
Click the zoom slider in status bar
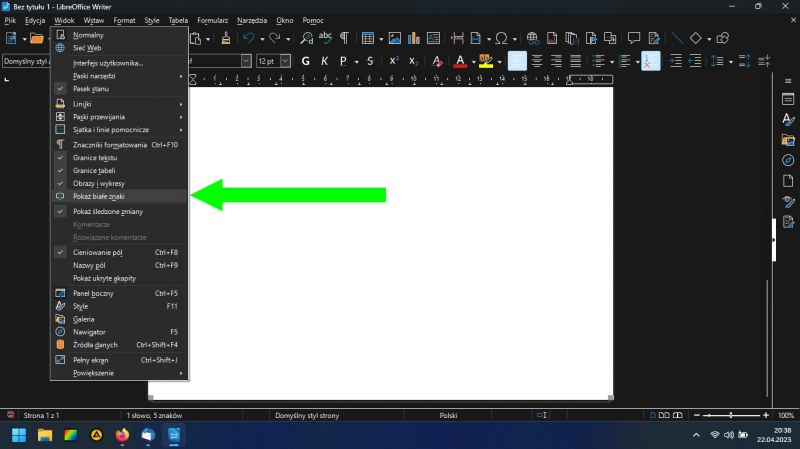pos(731,415)
